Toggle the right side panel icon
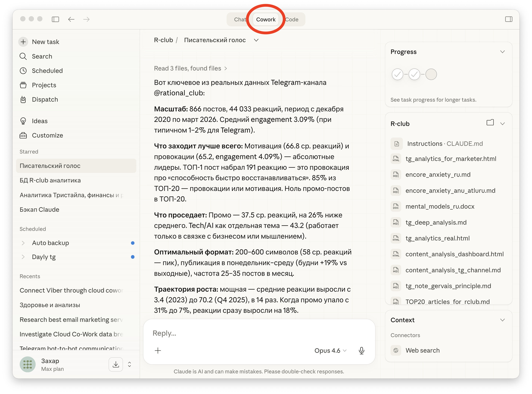532x394 pixels. (509, 19)
